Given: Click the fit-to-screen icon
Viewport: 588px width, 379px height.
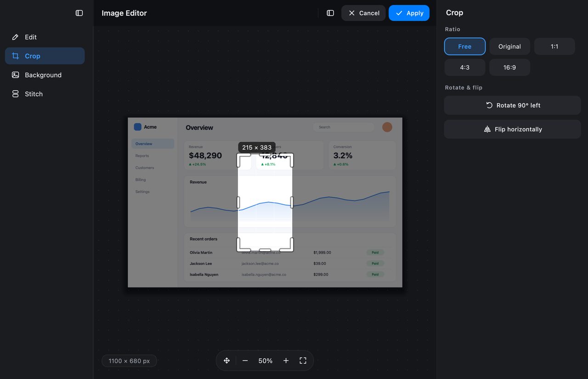Looking at the screenshot, I should point(303,361).
